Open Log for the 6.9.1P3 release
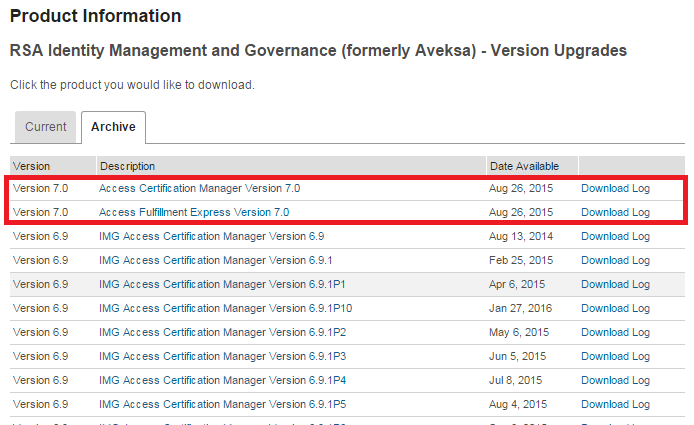 tap(641, 356)
